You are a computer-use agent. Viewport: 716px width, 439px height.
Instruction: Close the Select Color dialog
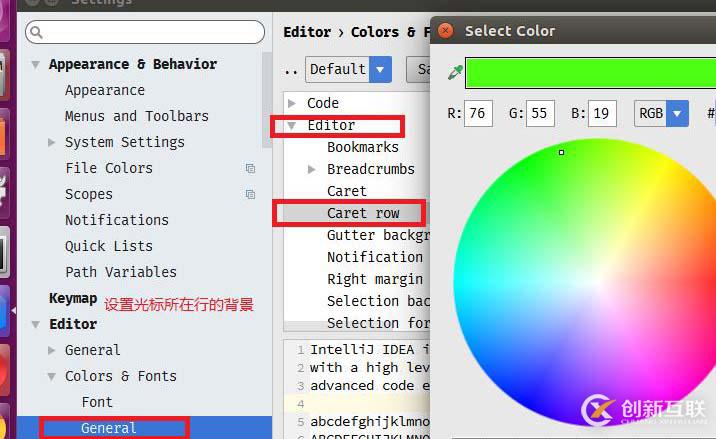[445, 31]
